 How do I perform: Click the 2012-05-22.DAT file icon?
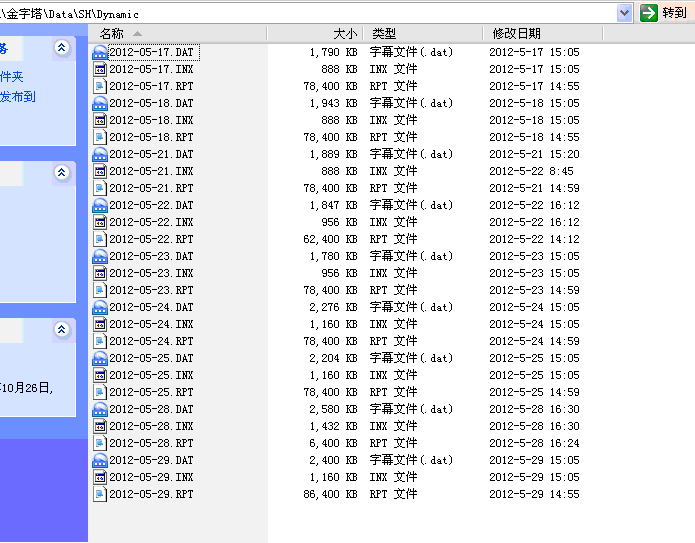pyautogui.click(x=100, y=205)
